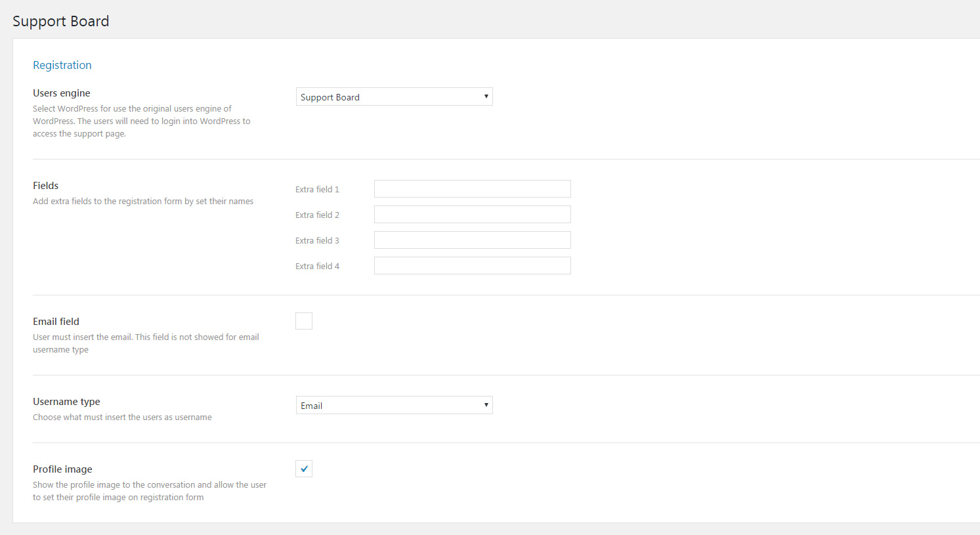This screenshot has height=535, width=980.
Task: Click the Profile image setting label
Action: 62,469
